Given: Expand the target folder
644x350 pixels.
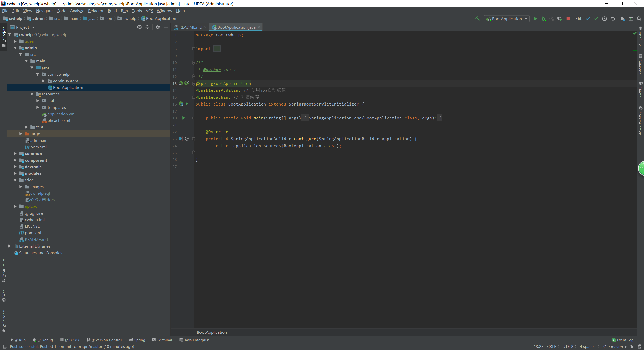Looking at the screenshot, I should pyautogui.click(x=21, y=134).
